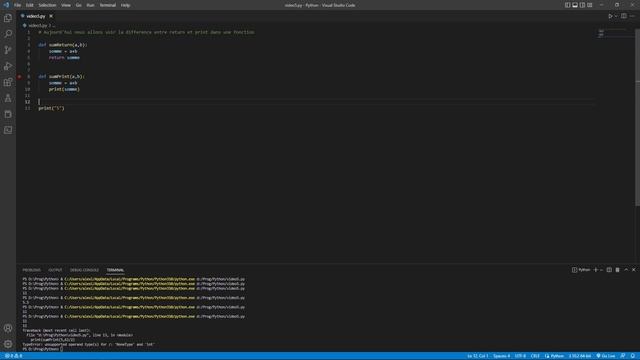Image resolution: width=640 pixels, height=360 pixels.
Task: Change indentation via Spaces: 4
Action: (501, 356)
